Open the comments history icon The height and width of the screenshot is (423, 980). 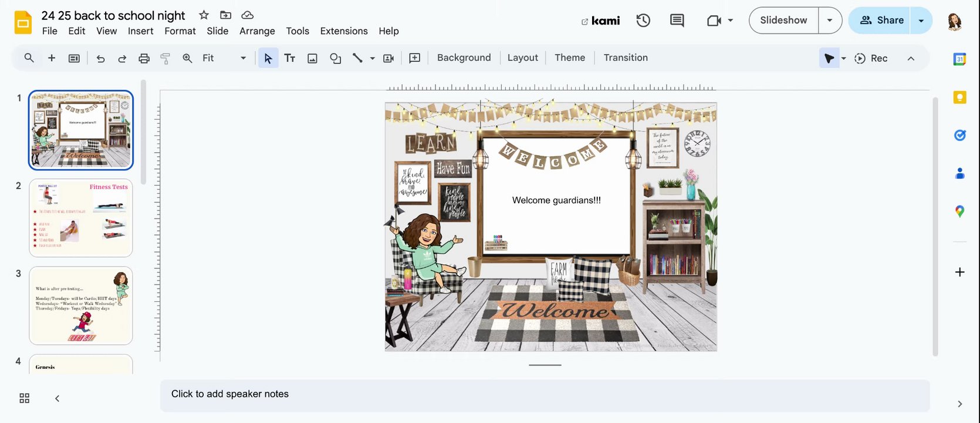tap(677, 21)
